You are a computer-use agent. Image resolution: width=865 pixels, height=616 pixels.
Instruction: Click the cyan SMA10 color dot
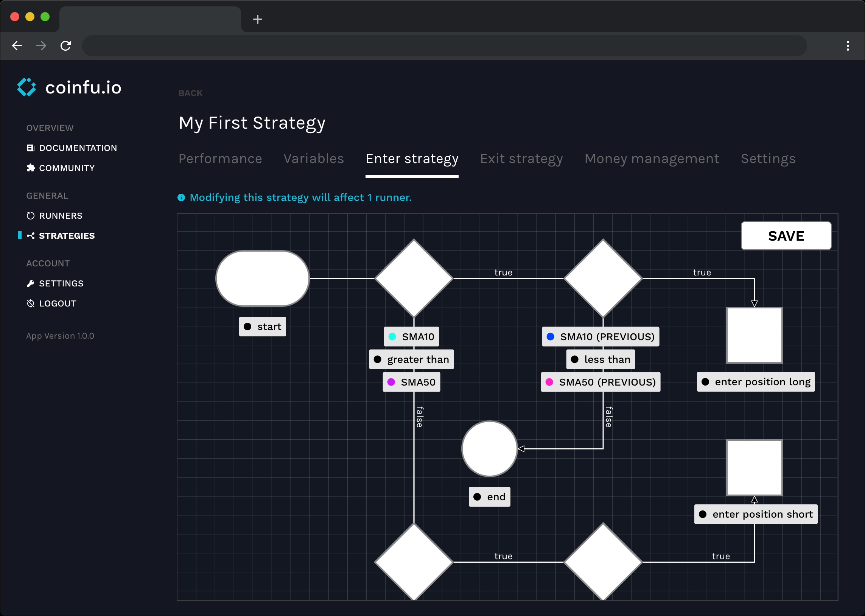pos(392,337)
